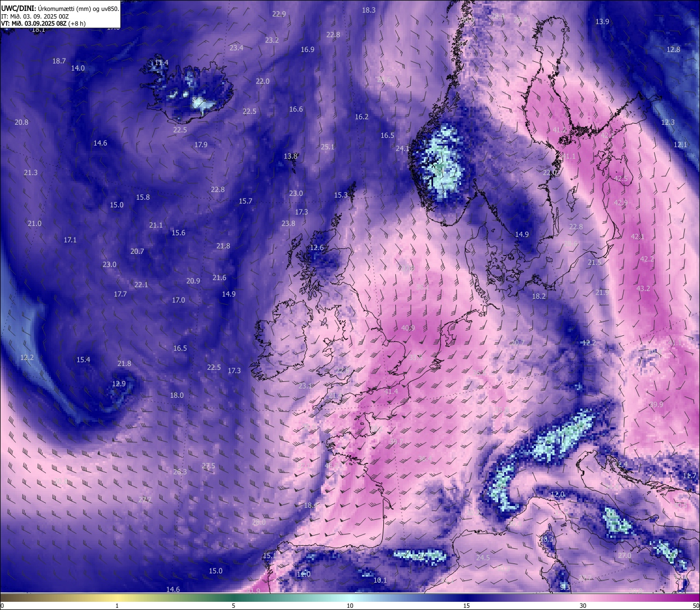Click the 15.7 value label
This screenshot has height=610, width=700.
(246, 201)
